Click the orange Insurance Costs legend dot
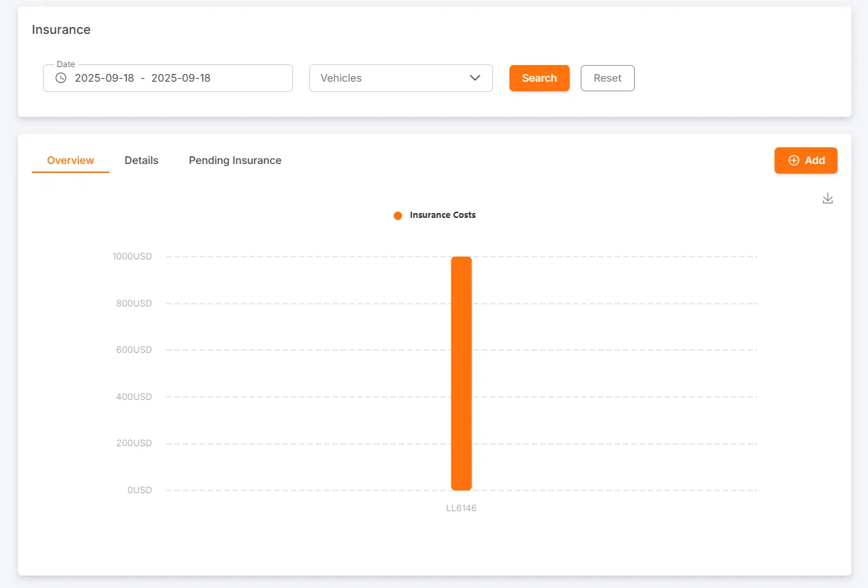This screenshot has height=588, width=868. 398,215
